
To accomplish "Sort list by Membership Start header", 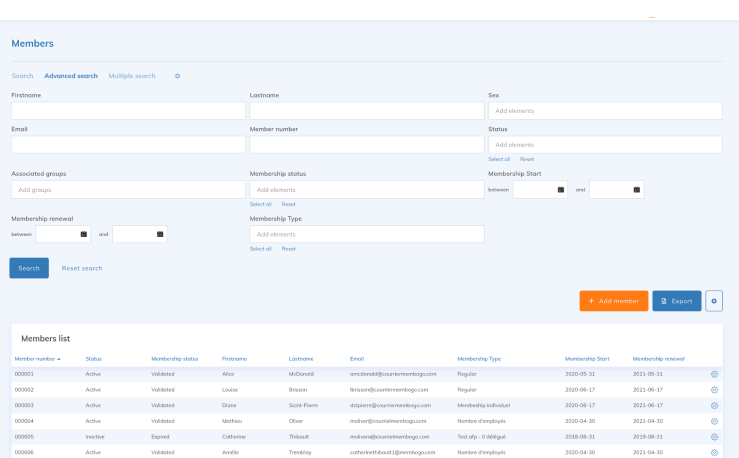I will click(x=587, y=359).
